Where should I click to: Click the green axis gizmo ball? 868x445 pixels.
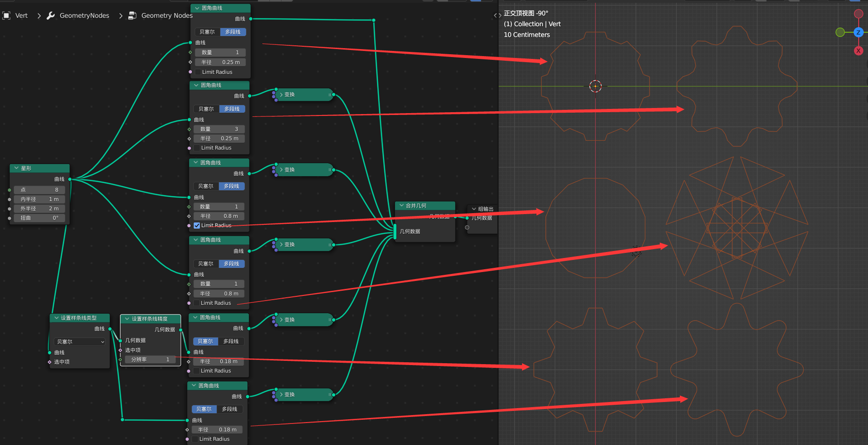(840, 32)
